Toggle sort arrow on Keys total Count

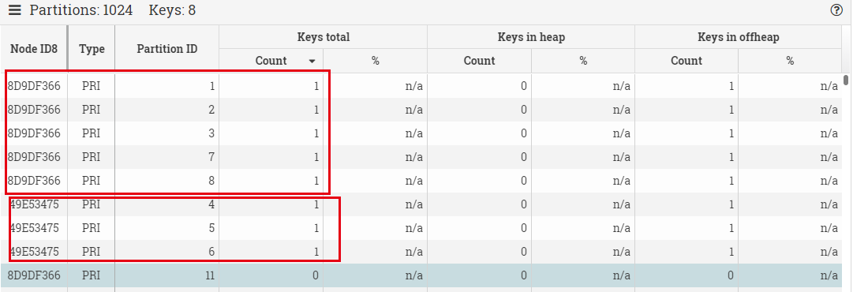click(312, 61)
